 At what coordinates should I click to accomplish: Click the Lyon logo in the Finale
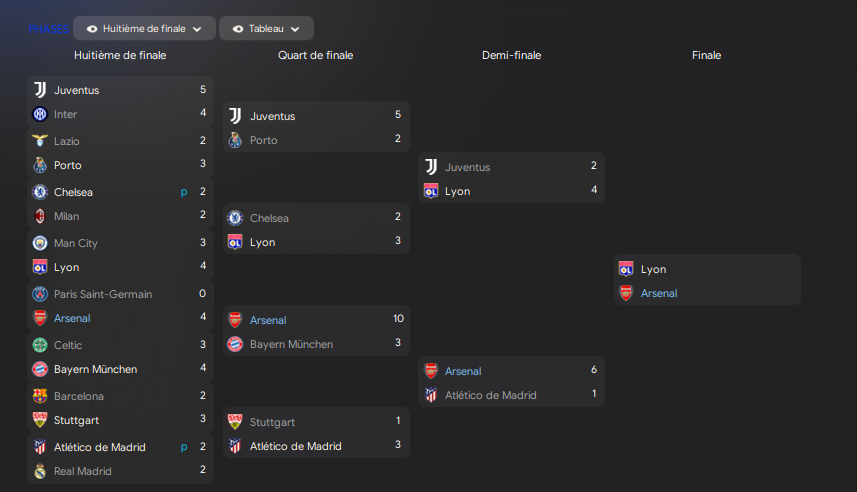coord(626,269)
